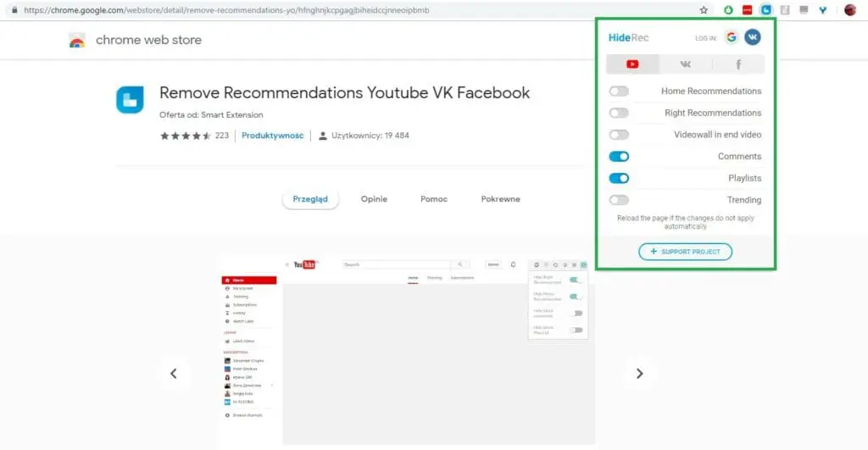Image resolution: width=868 pixels, height=450 pixels.
Task: Log in with the round VK icon
Action: pos(753,37)
